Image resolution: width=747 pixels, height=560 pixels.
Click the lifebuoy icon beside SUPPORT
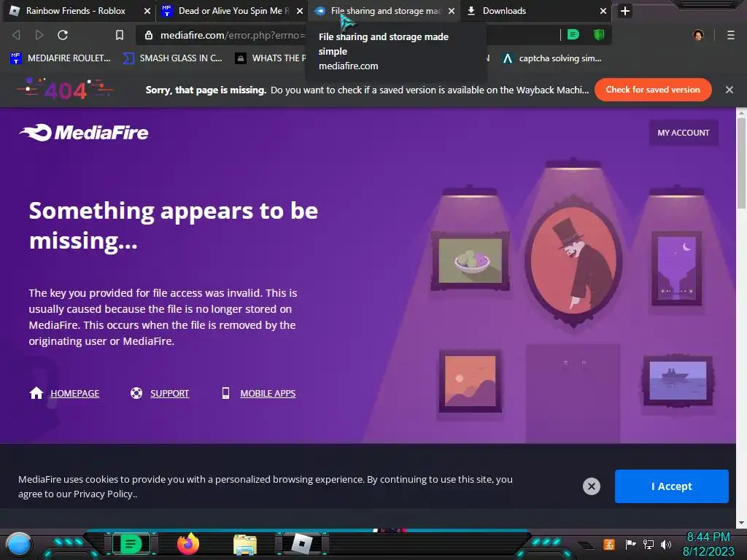tap(136, 393)
